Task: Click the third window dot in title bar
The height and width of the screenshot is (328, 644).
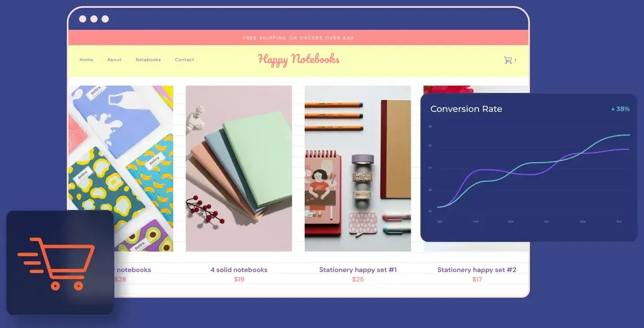Action: (105, 19)
